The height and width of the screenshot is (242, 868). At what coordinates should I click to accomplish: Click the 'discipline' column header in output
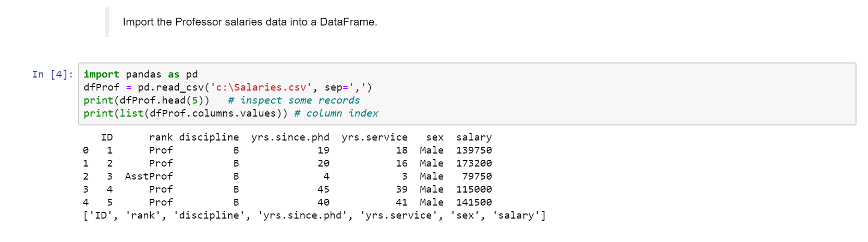coord(209,137)
